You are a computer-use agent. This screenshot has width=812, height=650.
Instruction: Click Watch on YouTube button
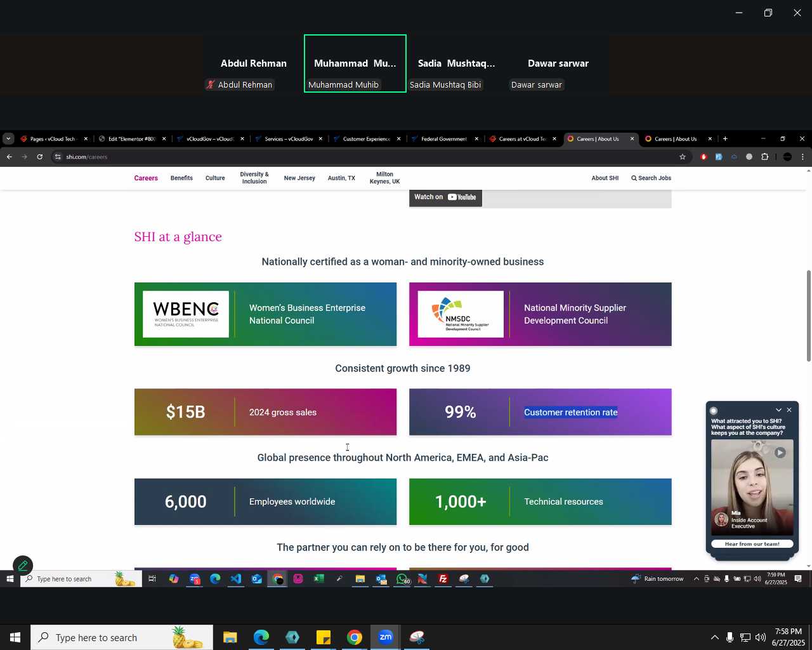(x=445, y=197)
